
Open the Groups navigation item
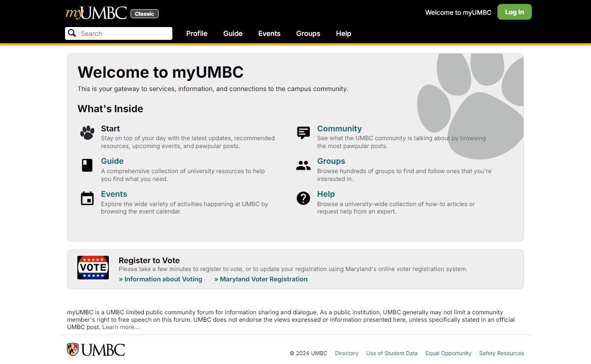click(308, 33)
